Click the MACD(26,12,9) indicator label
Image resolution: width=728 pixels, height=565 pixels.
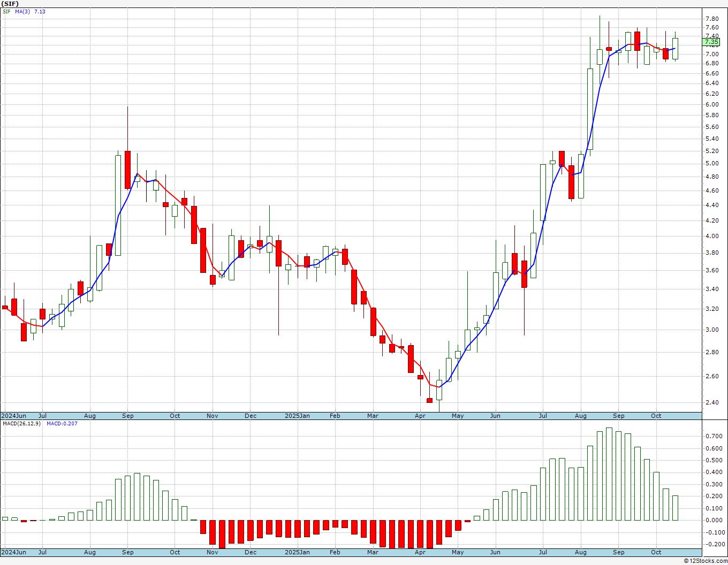click(22, 424)
